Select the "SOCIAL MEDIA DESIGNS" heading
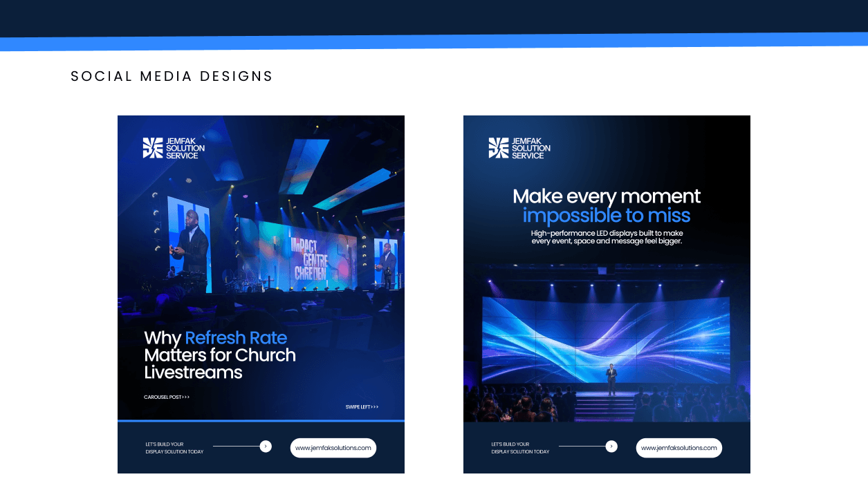This screenshot has height=488, width=868. tap(172, 76)
